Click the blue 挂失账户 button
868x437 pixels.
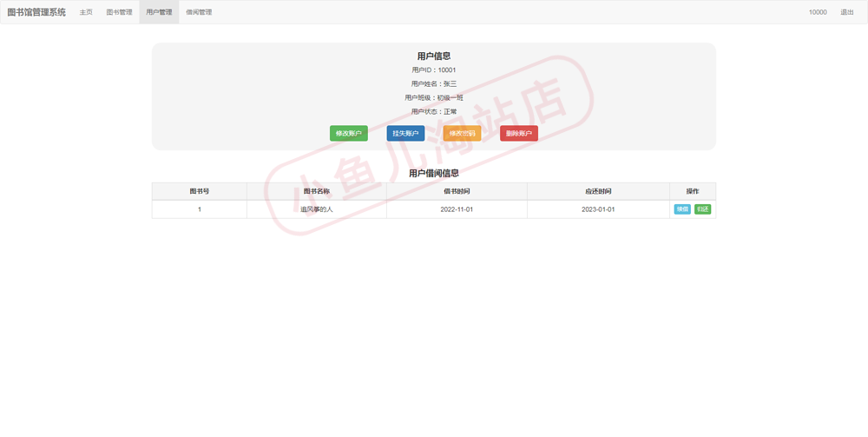pos(405,134)
